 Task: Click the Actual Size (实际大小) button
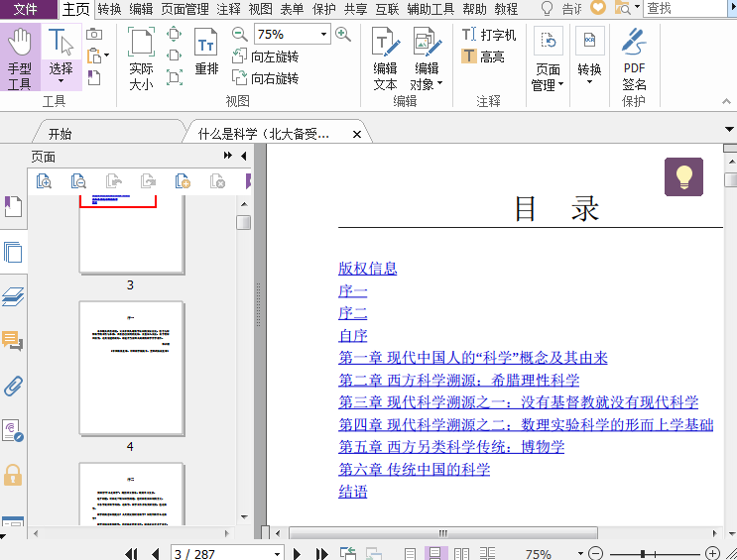coord(141,58)
